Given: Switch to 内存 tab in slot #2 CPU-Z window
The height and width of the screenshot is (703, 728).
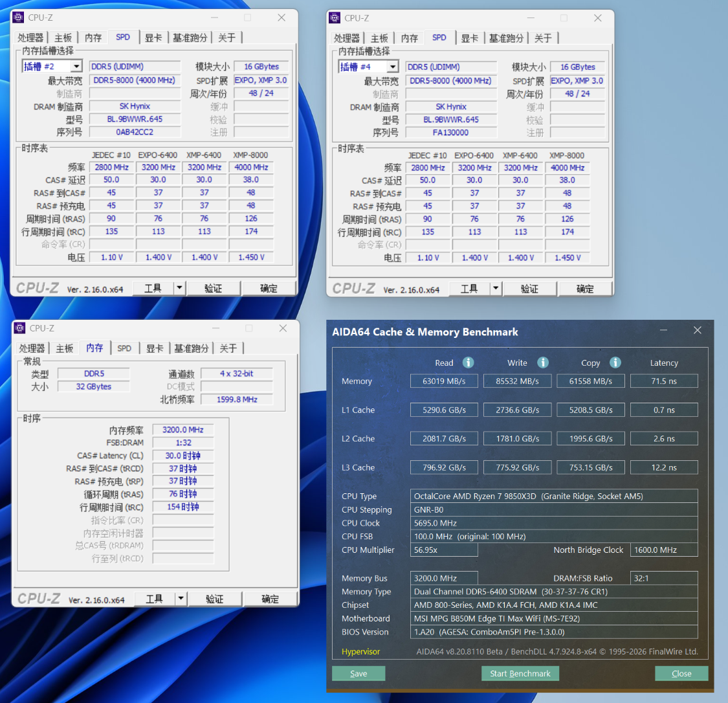Looking at the screenshot, I should point(93,38).
